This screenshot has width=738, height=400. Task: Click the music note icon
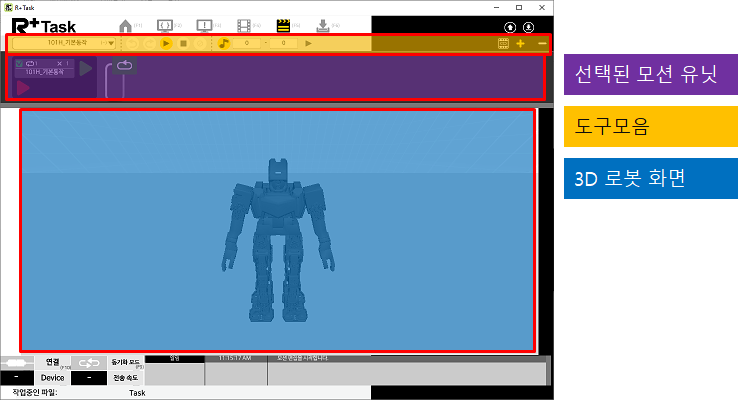(x=224, y=44)
